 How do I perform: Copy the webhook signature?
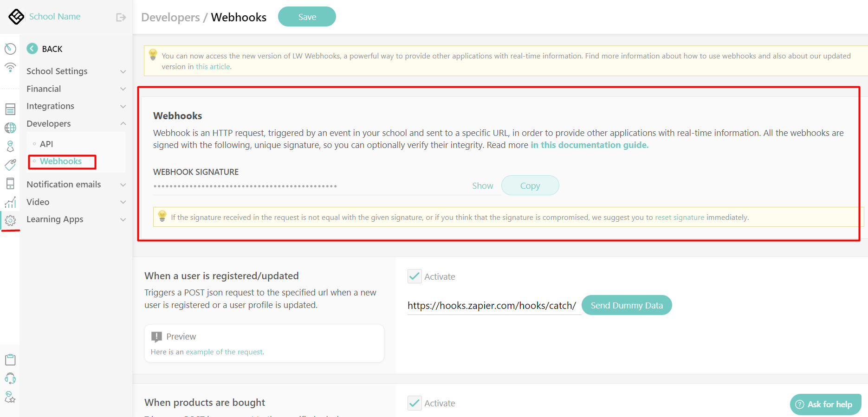[x=530, y=185]
